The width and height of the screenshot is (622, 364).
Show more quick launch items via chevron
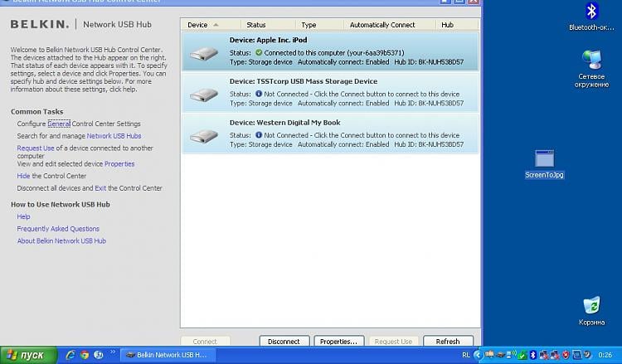pos(112,352)
